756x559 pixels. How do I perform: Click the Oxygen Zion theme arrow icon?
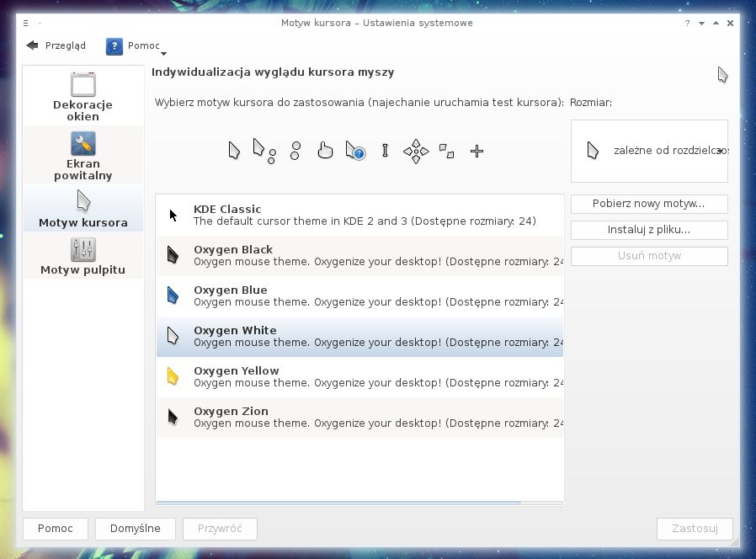click(x=173, y=417)
